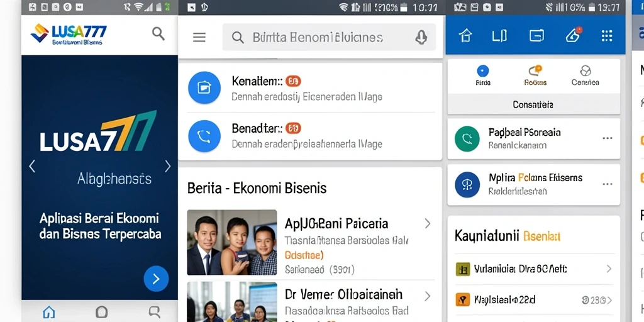The width and height of the screenshot is (644, 322).
Task: Tap the microphone voice search icon
Action: click(x=421, y=37)
